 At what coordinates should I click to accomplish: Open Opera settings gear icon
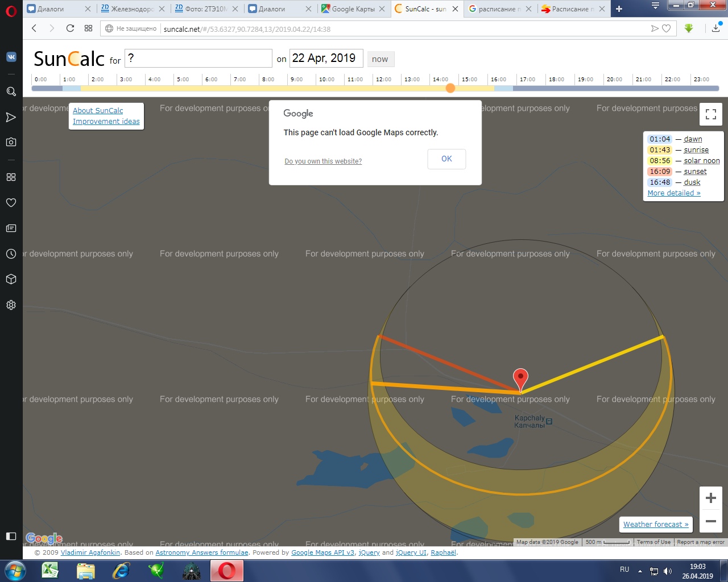click(x=11, y=305)
